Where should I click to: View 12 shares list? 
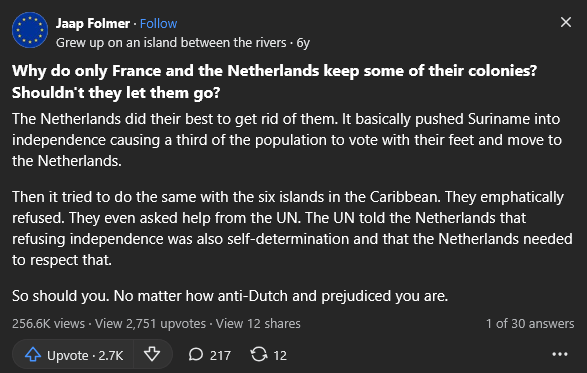pos(258,324)
